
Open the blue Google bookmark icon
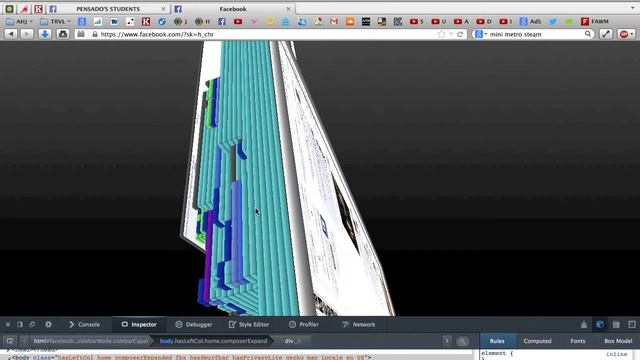click(x=82, y=21)
